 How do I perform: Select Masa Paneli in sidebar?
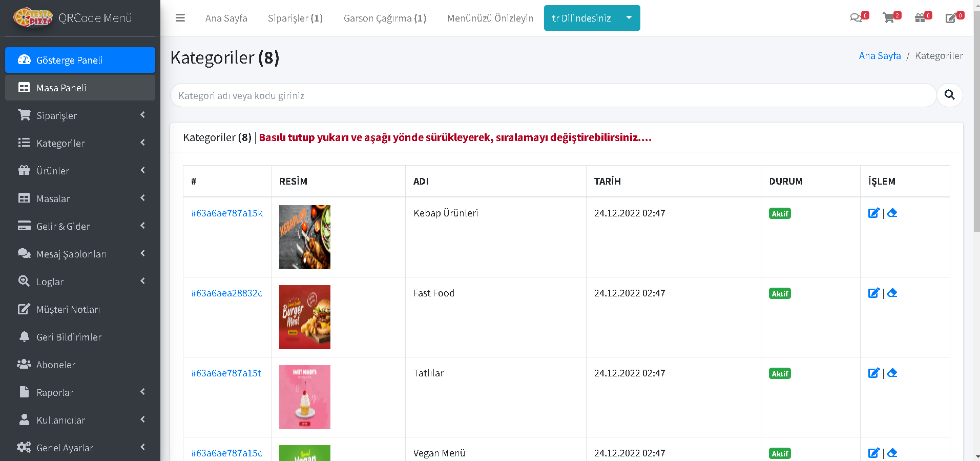(80, 88)
